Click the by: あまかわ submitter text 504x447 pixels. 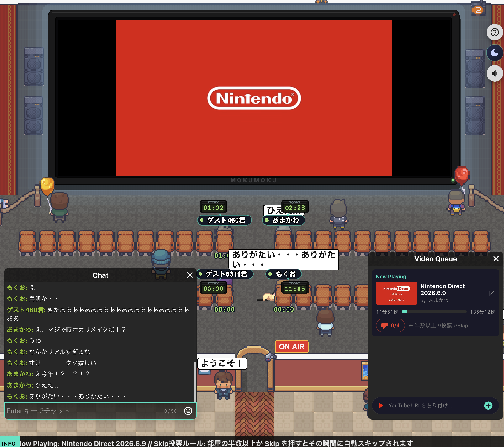[x=434, y=300]
